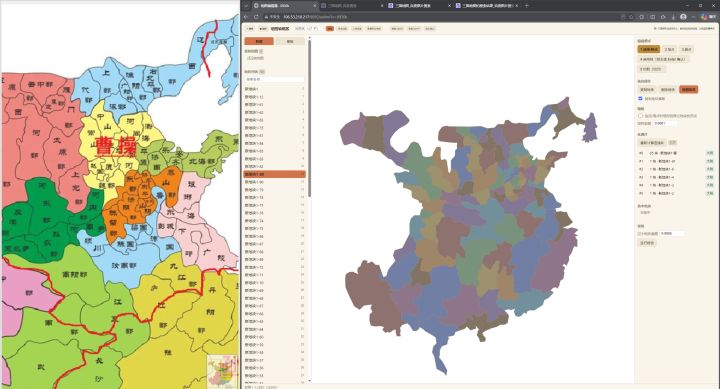Select the orange active tab in left panel

[x=259, y=41]
